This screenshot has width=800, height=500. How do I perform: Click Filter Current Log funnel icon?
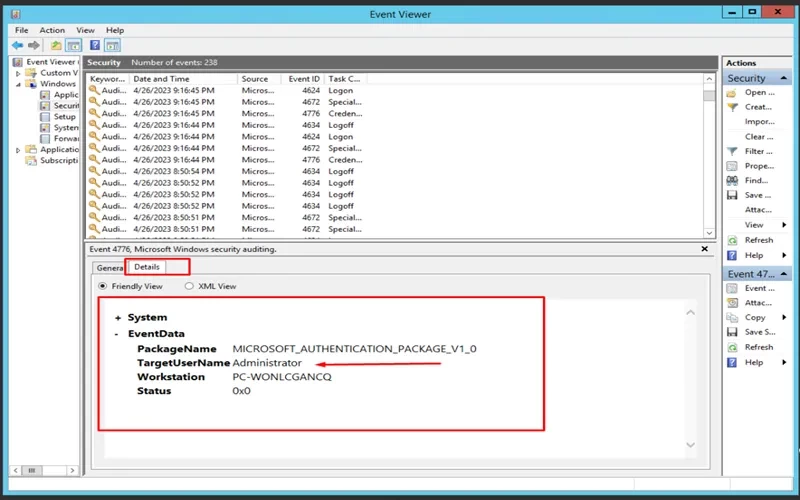tap(732, 152)
